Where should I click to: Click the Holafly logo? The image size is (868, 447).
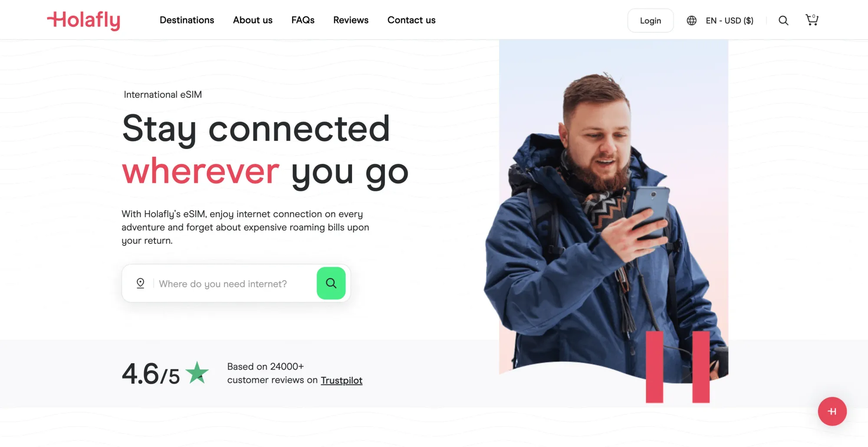[x=83, y=20]
